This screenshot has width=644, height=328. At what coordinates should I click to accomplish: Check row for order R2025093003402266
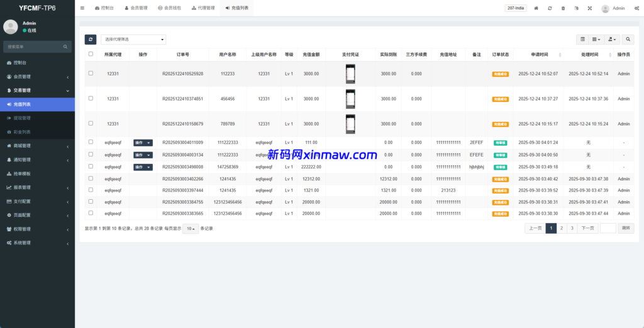[x=91, y=178]
